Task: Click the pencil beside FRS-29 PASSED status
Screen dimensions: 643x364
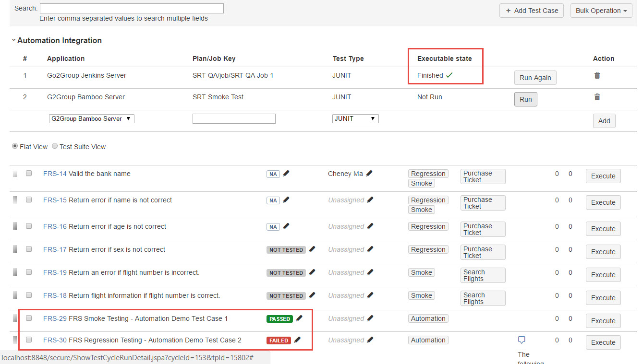Action: (x=300, y=318)
